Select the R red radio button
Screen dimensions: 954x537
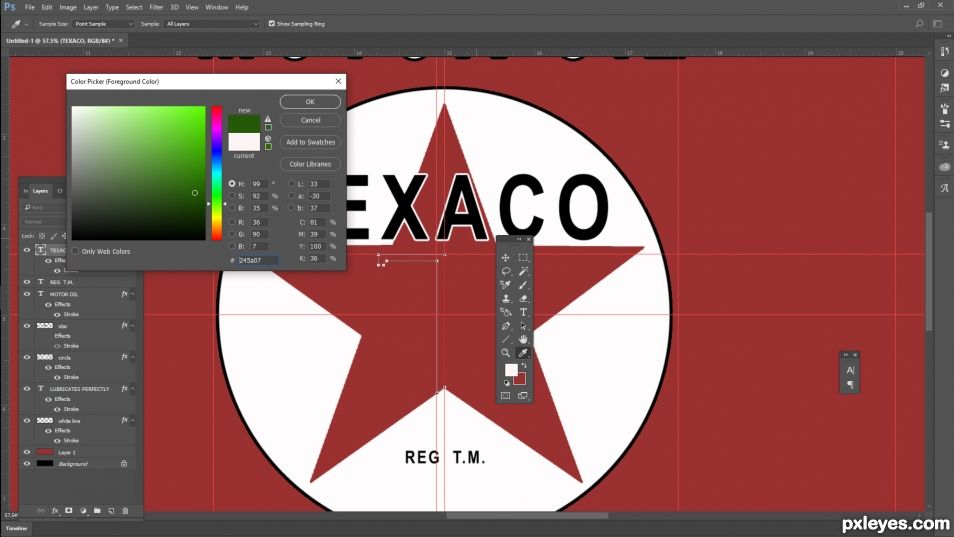point(232,222)
